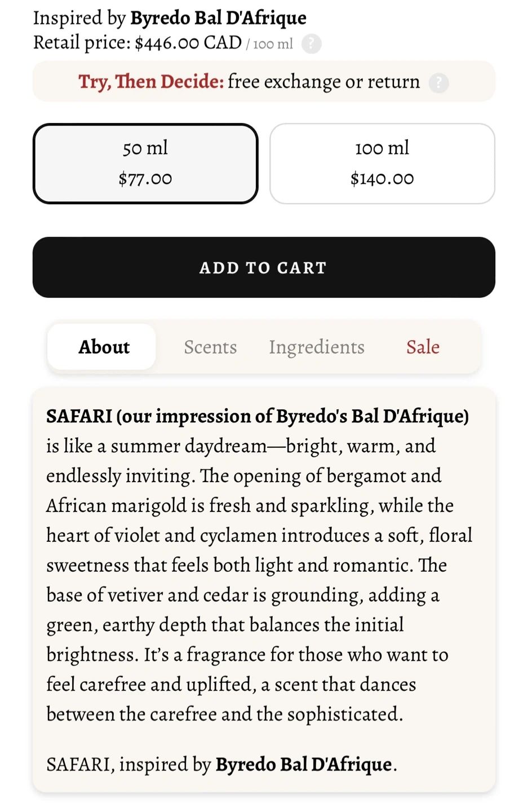
Task: Select the 50 ml size option
Action: [145, 164]
